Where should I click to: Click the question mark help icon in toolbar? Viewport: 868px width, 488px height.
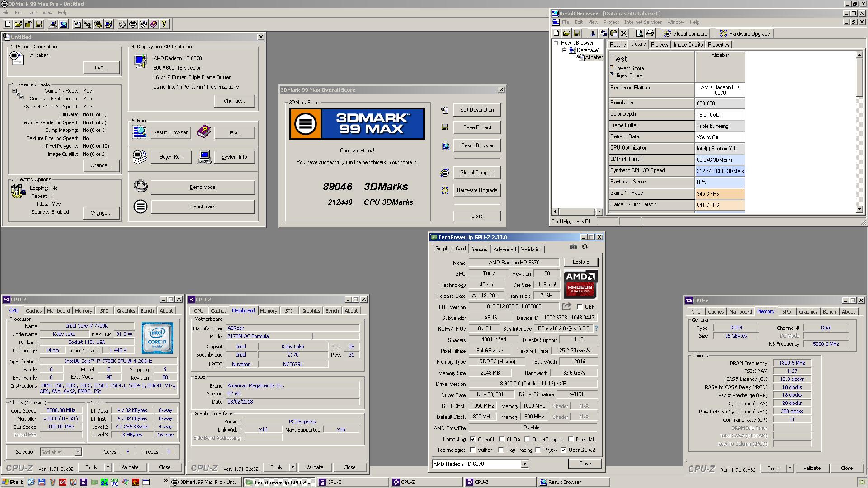[164, 24]
